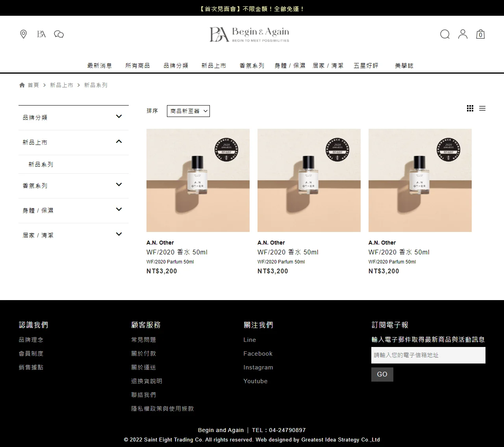Click the home icon in breadcrumb

(22, 85)
